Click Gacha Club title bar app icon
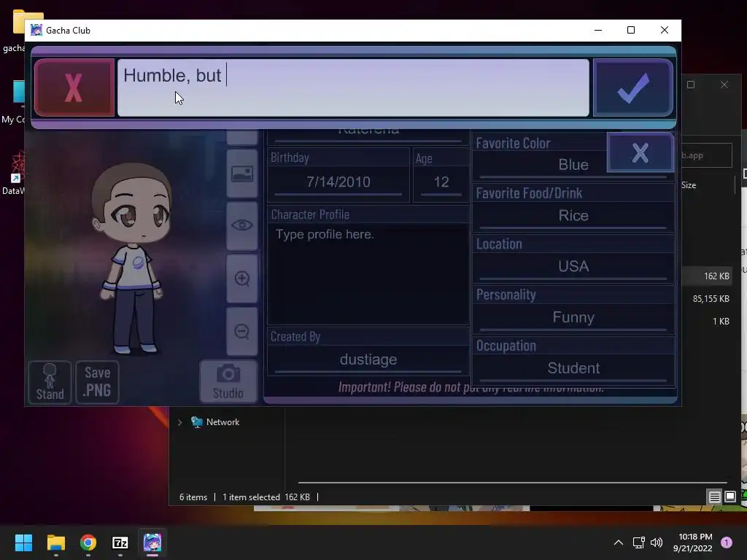 (36, 30)
